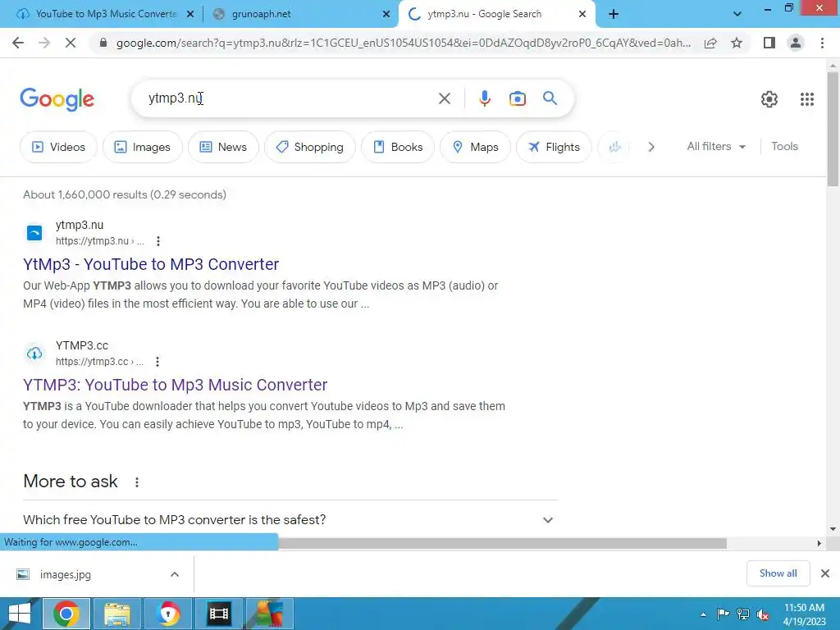Image resolution: width=840 pixels, height=630 pixels.
Task: Open the taskbar clock showing 11:50 AM
Action: pos(804,614)
